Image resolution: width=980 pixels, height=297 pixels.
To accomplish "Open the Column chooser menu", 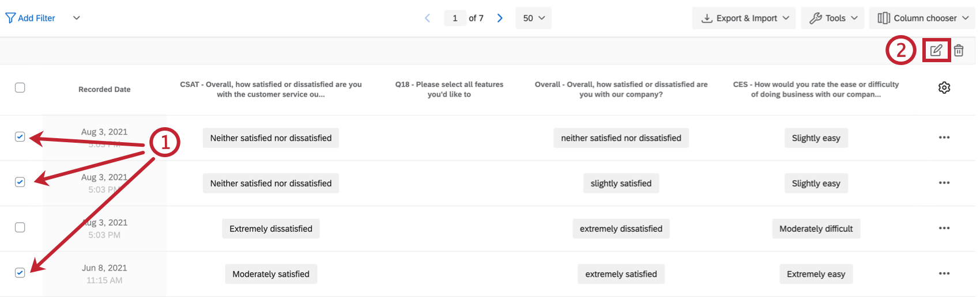I will tap(922, 18).
